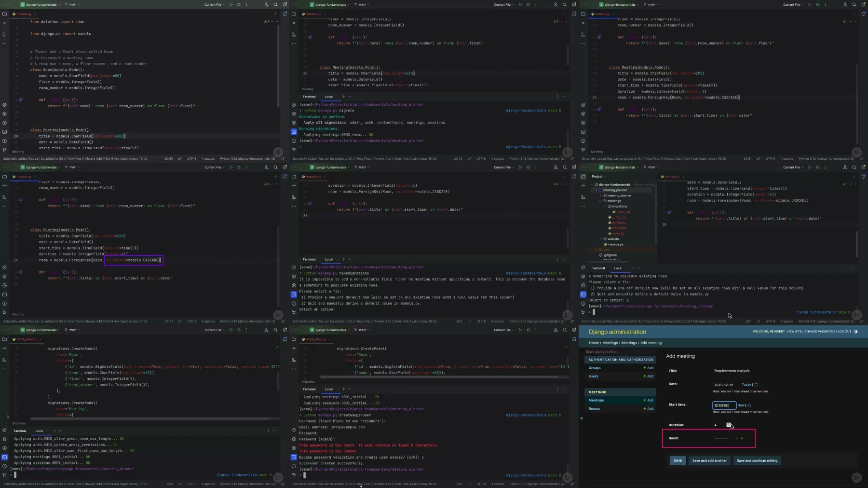
Task: Click highlighted Terminal tool icon in the file-tree panel
Action: pos(583,294)
